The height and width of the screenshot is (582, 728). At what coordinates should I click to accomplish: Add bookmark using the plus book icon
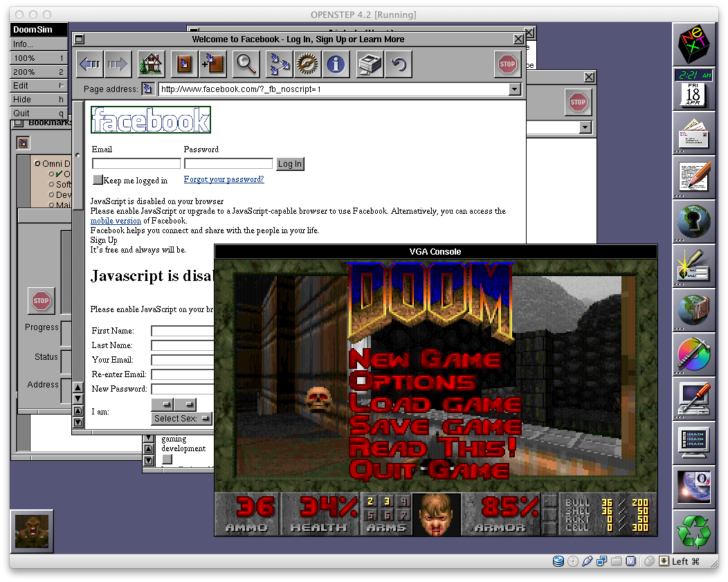click(x=212, y=64)
